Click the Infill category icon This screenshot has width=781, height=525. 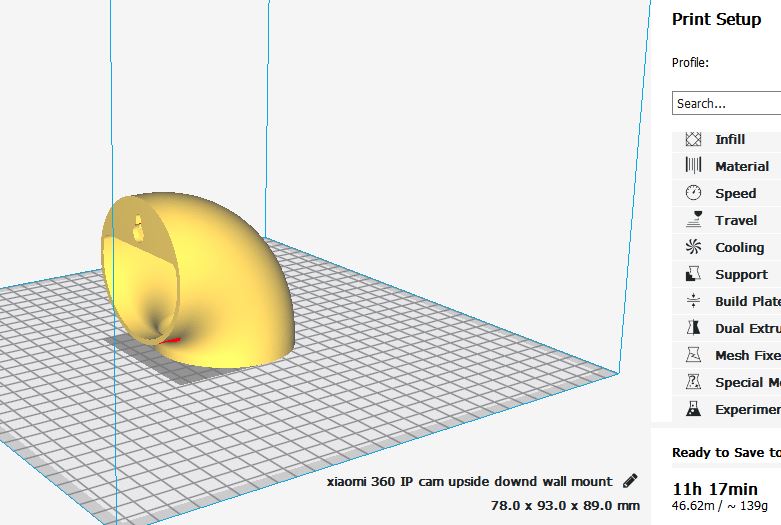[x=693, y=139]
